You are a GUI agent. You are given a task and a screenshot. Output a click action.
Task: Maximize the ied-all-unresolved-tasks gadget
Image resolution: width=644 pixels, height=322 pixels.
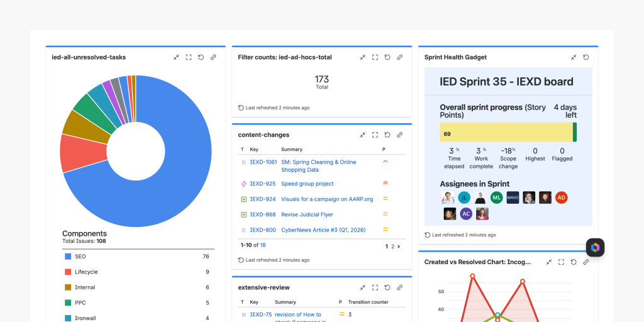[189, 57]
